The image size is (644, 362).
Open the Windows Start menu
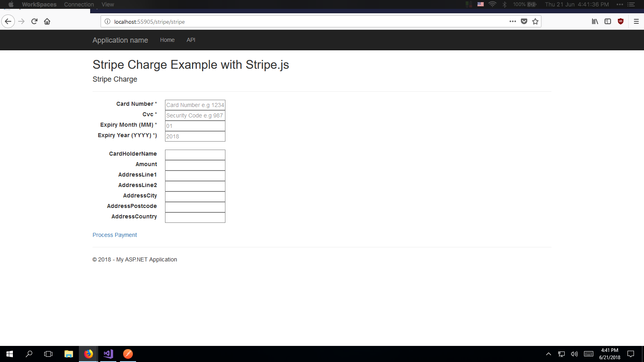coord(8,354)
